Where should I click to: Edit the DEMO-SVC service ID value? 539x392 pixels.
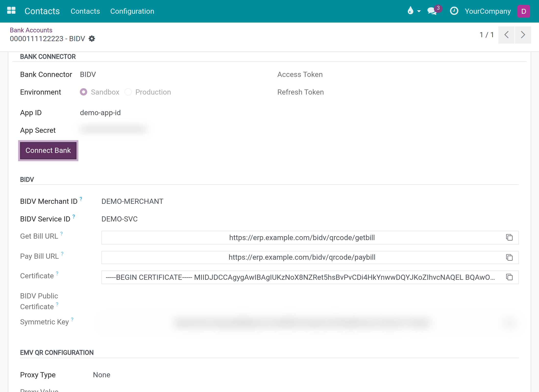point(120,219)
